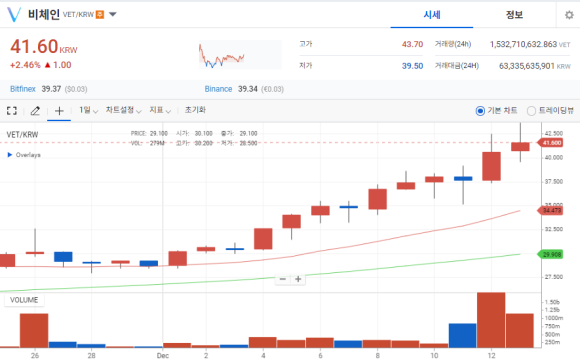Click the mini price sparkline thumbnail
The height and width of the screenshot is (362, 580).
pos(240,55)
